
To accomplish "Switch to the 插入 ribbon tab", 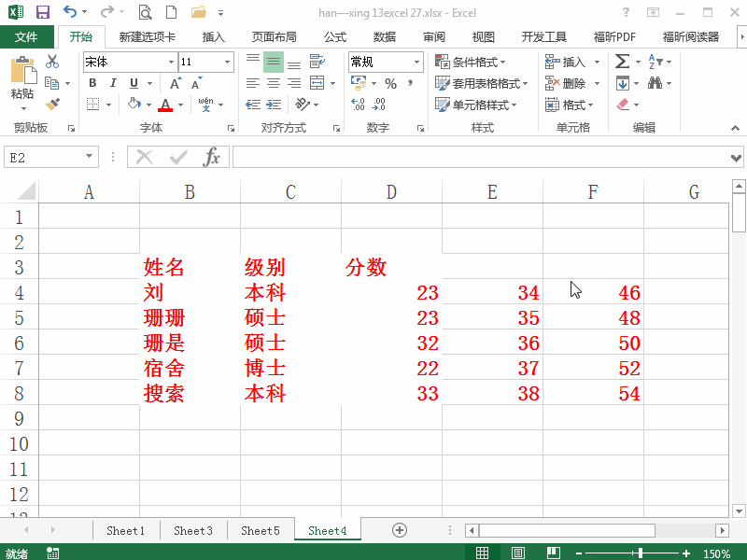I will tap(213, 36).
